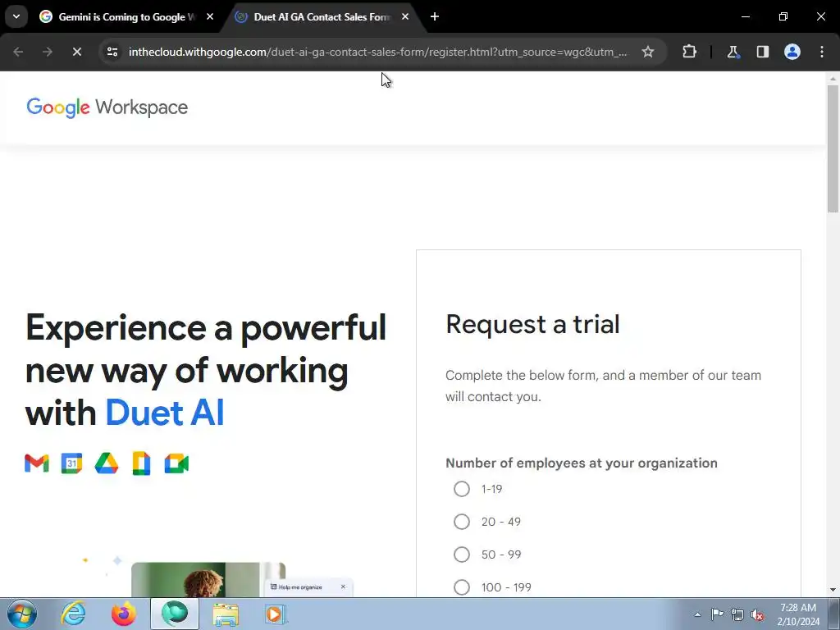Click the Google Calendar icon
The height and width of the screenshot is (630, 840).
72,464
